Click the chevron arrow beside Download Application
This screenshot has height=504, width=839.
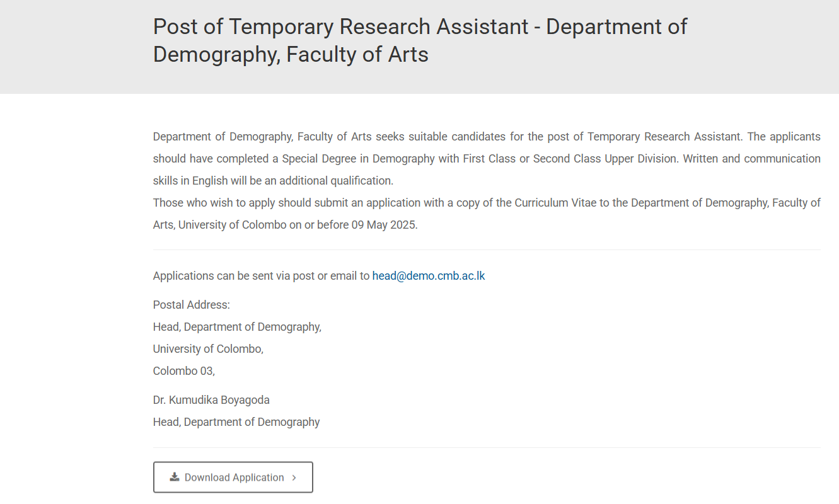(x=294, y=478)
